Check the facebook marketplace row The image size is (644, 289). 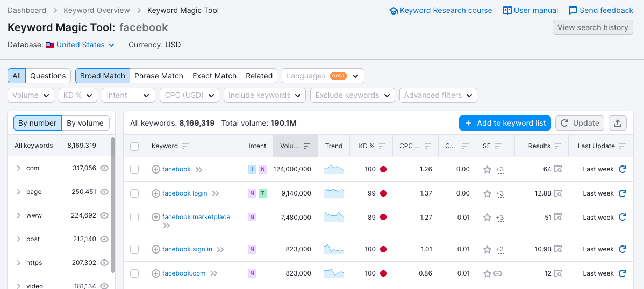pyautogui.click(x=134, y=217)
